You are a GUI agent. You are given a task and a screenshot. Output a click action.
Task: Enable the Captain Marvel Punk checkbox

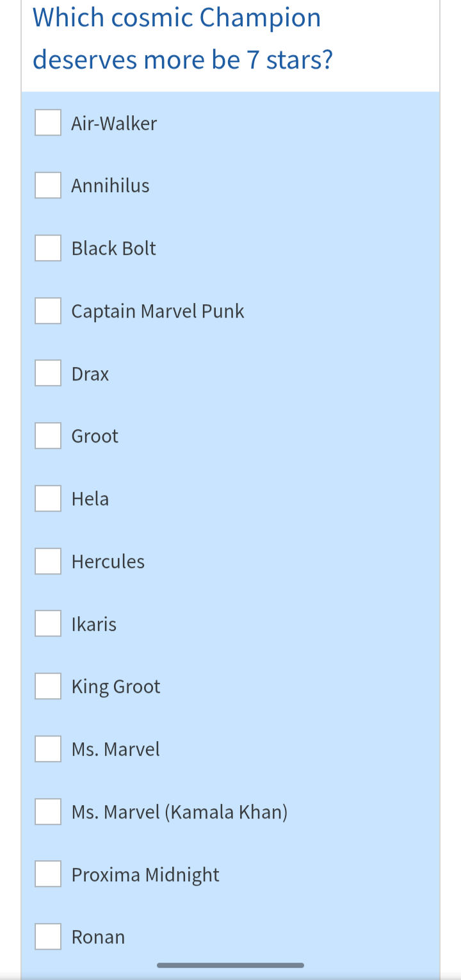pyautogui.click(x=48, y=311)
